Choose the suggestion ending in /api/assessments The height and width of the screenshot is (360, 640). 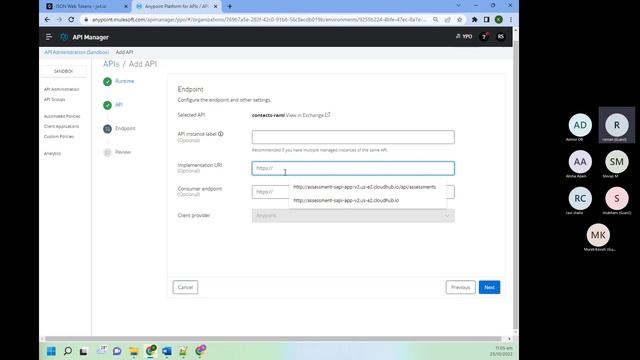(x=364, y=187)
